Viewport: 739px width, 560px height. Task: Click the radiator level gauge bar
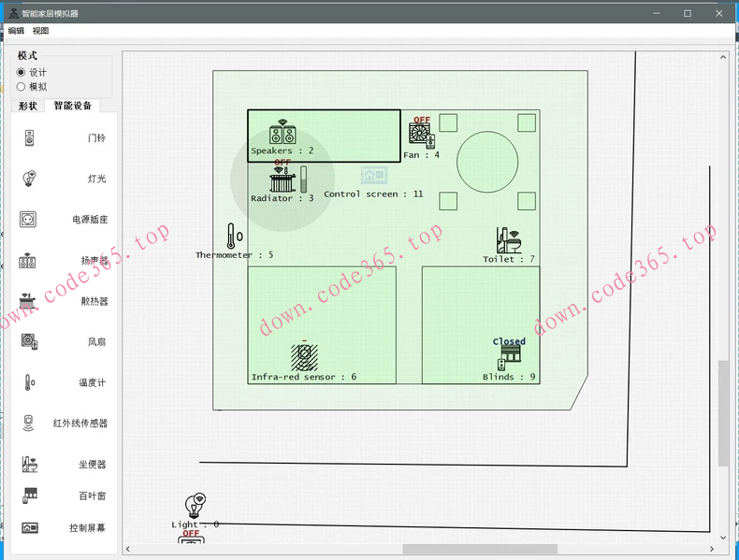[x=303, y=179]
